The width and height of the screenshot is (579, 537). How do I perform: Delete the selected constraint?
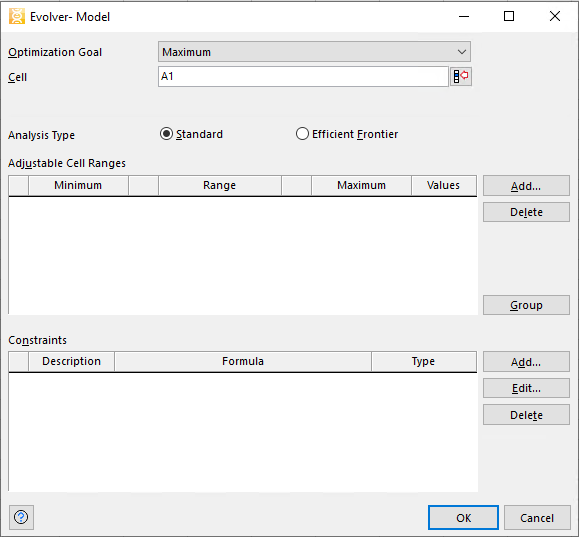coord(526,415)
